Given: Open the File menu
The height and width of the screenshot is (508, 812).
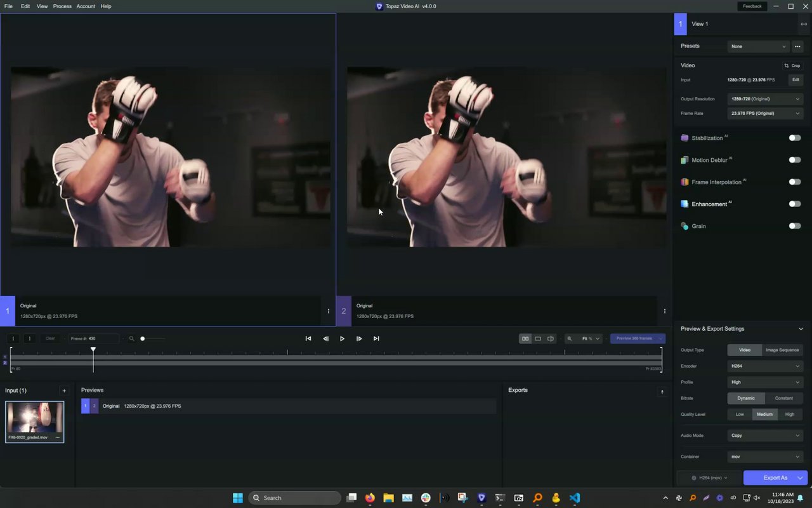Looking at the screenshot, I should tap(8, 6).
